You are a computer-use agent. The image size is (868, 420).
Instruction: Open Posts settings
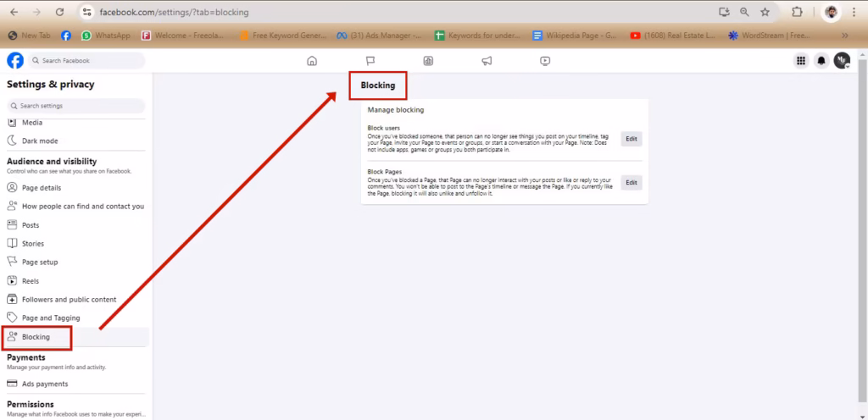(76, 225)
